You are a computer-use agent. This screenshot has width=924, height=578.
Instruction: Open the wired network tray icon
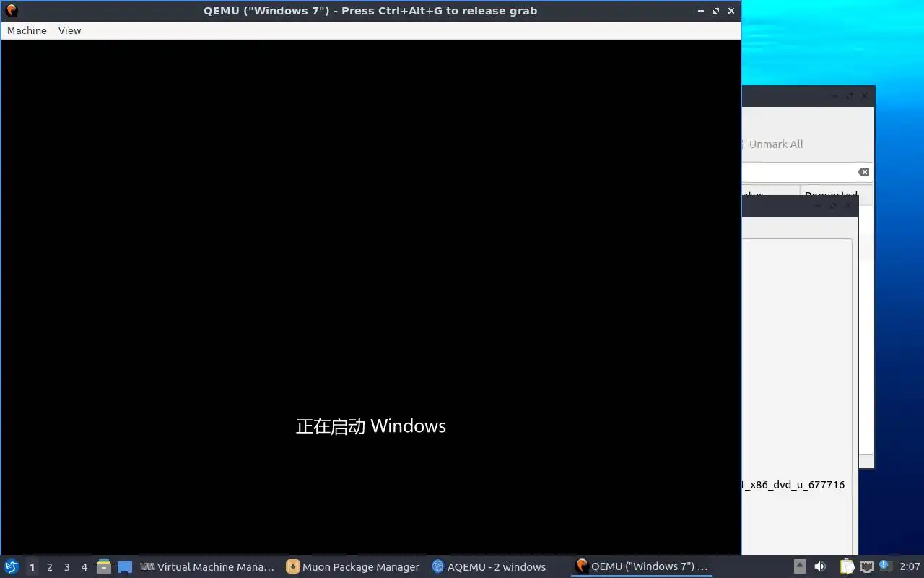(x=867, y=566)
